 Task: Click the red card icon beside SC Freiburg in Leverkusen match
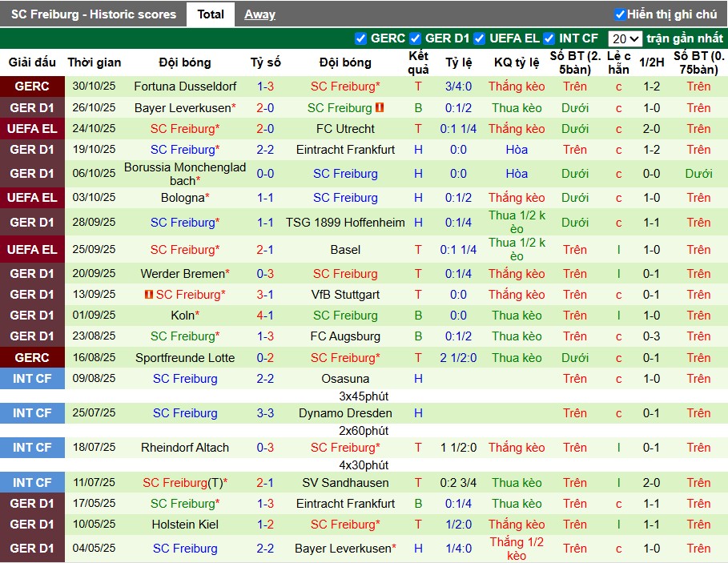(381, 107)
